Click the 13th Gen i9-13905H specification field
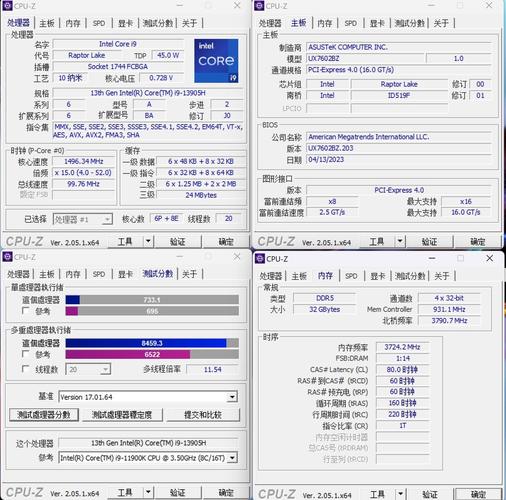Image resolution: width=506 pixels, height=500 pixels. coord(148,93)
